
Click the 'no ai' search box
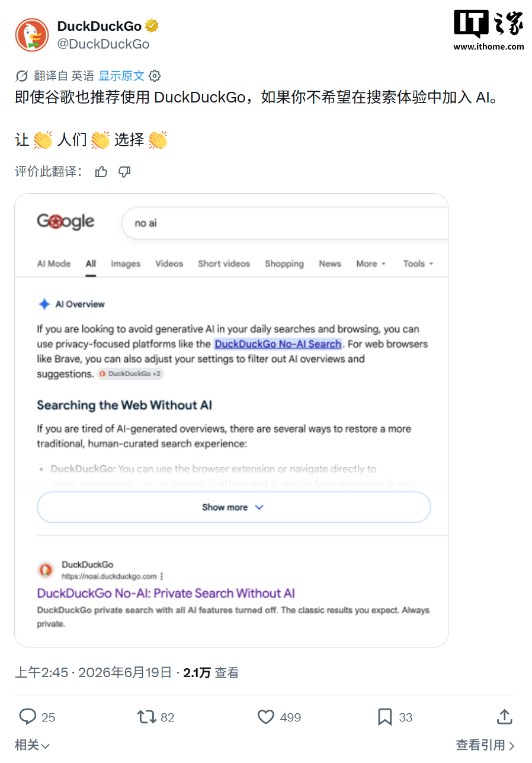tap(284, 223)
